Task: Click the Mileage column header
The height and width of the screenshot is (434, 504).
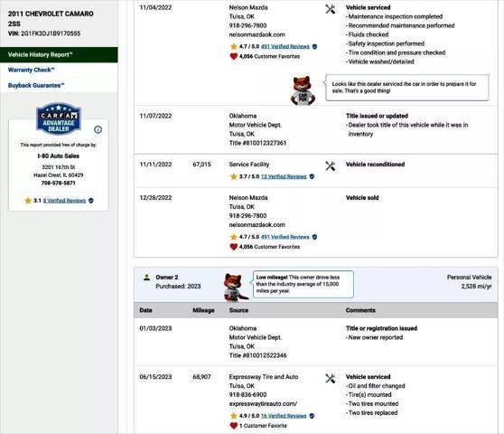Action: click(203, 310)
